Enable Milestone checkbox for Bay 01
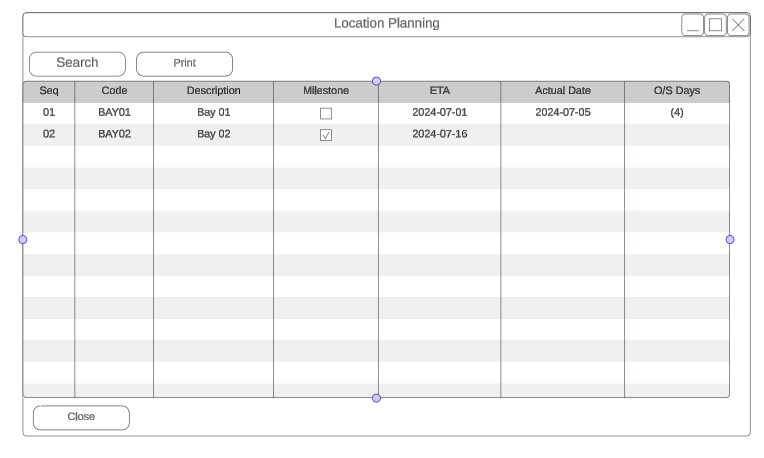The height and width of the screenshot is (458, 764). click(x=326, y=114)
